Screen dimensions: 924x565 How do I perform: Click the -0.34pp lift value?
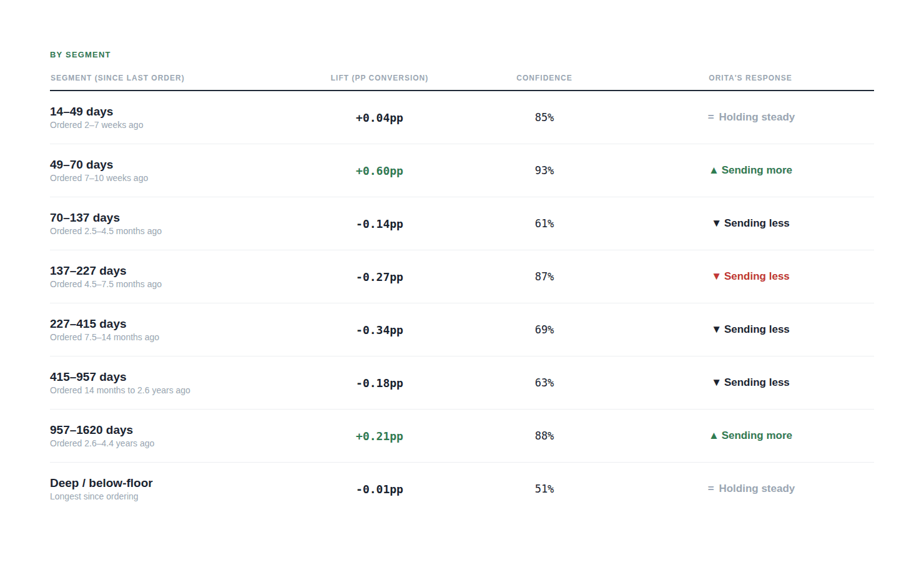(380, 330)
